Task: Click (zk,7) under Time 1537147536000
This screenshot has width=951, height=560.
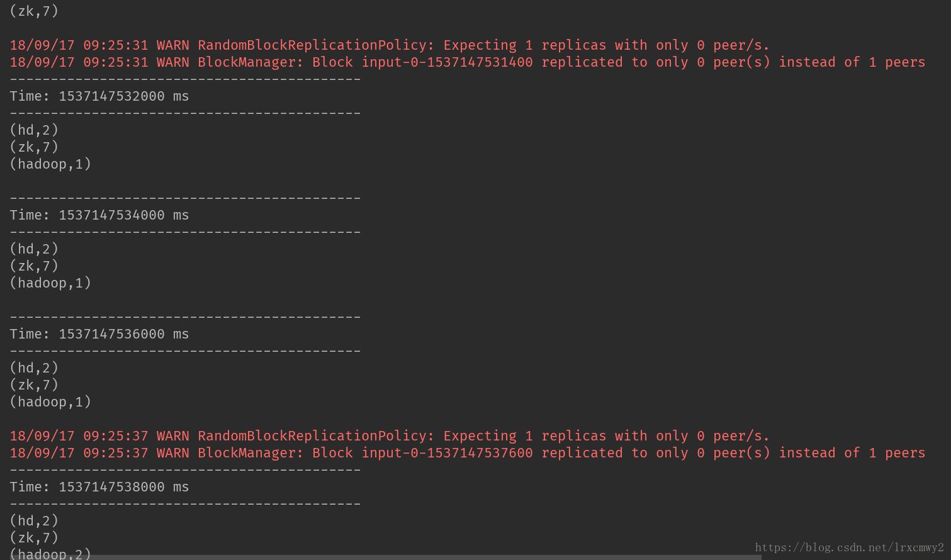Action: (x=34, y=385)
